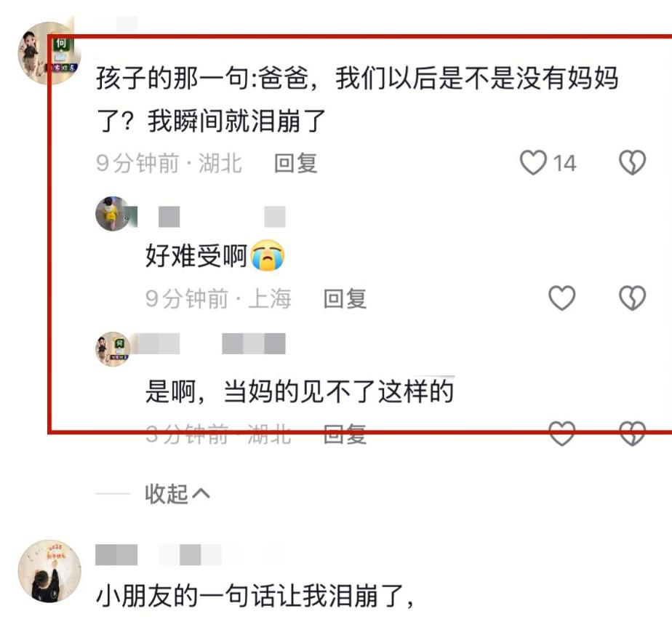
Task: Tap broken heart on 好难受啊 reply
Action: coord(632,298)
